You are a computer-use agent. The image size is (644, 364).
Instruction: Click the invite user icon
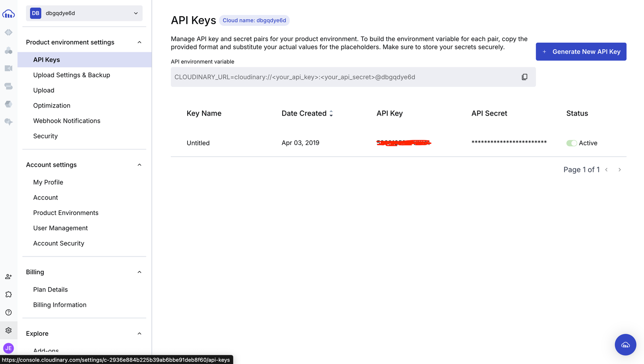(8, 277)
